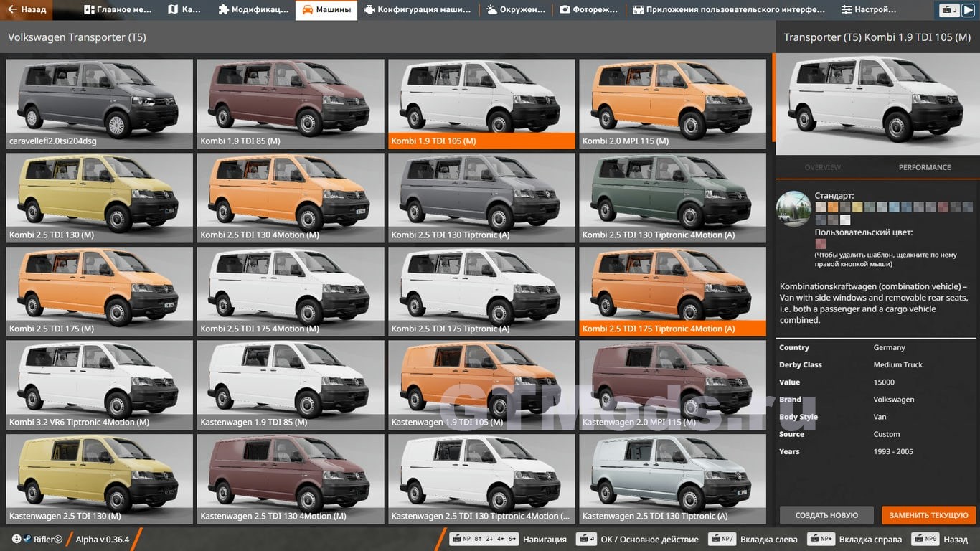Select silver Kastenwagen 2.5 TDI 130 Tiptronic (A)
The image size is (980, 551).
(x=672, y=479)
